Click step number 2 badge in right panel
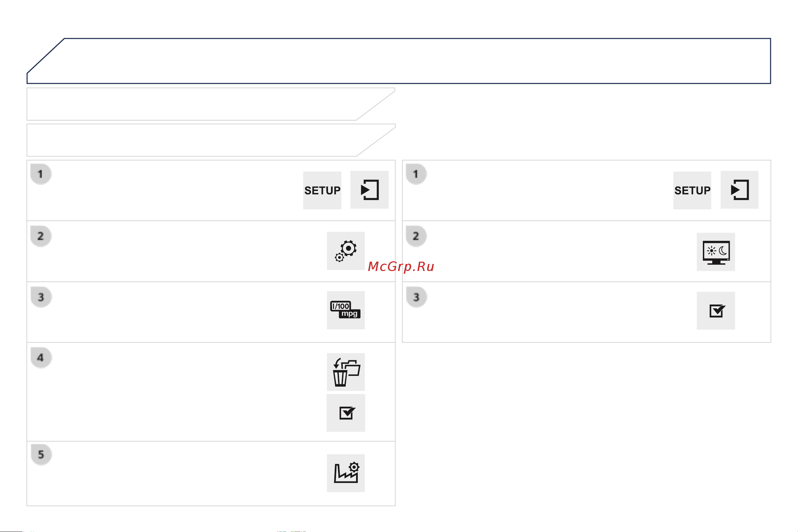Viewport: 798px width, 532px height. (x=416, y=236)
